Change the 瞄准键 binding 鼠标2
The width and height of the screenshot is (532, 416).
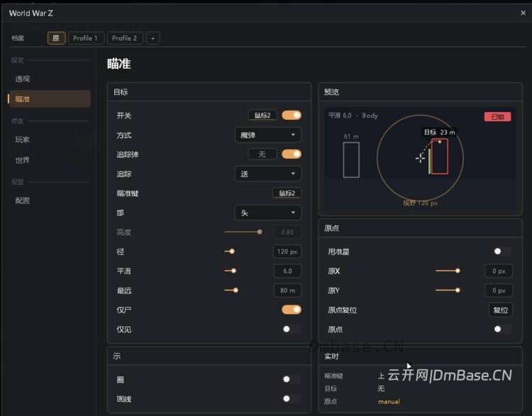tap(287, 193)
